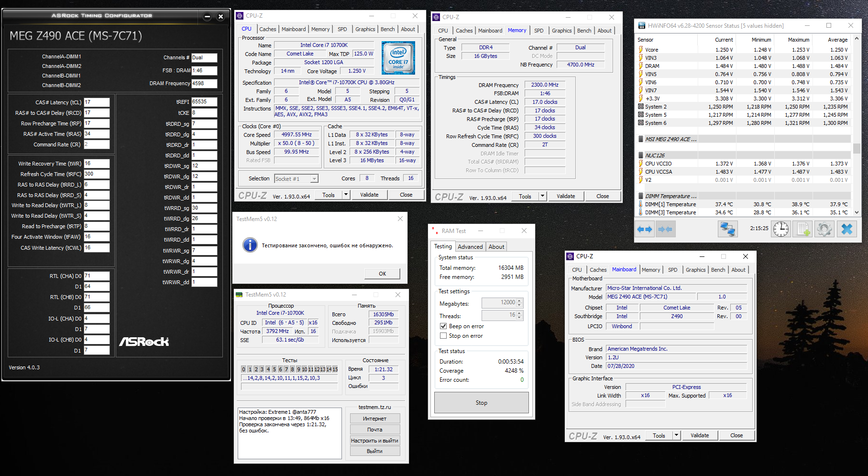Click the CAS# Latency (tCL) field
The height and width of the screenshot is (476, 868).
click(97, 102)
